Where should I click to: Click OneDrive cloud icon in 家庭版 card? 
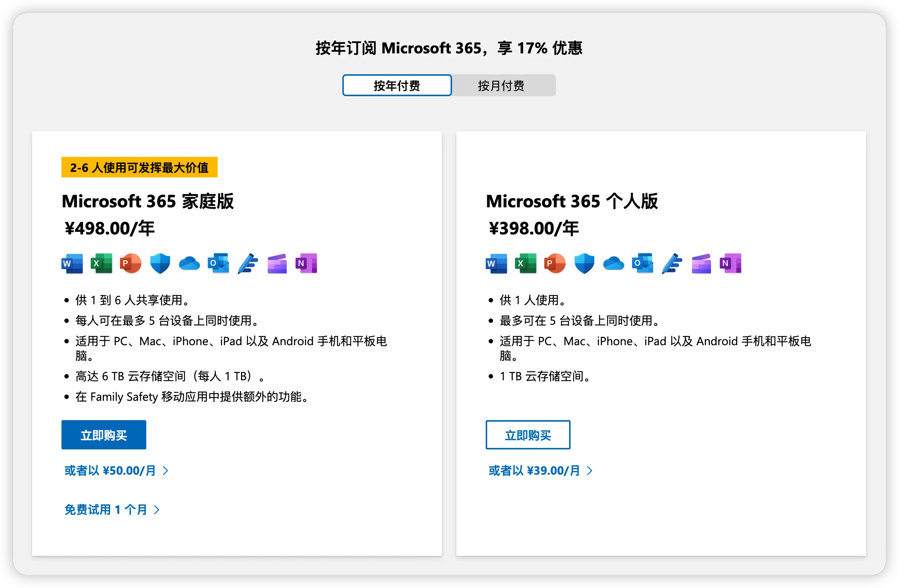189,263
